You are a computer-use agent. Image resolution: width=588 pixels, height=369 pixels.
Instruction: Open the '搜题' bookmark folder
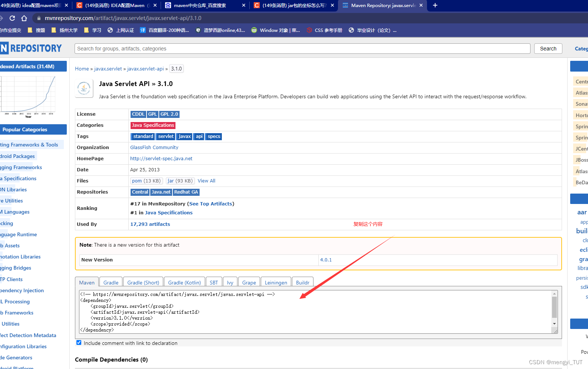36,30
